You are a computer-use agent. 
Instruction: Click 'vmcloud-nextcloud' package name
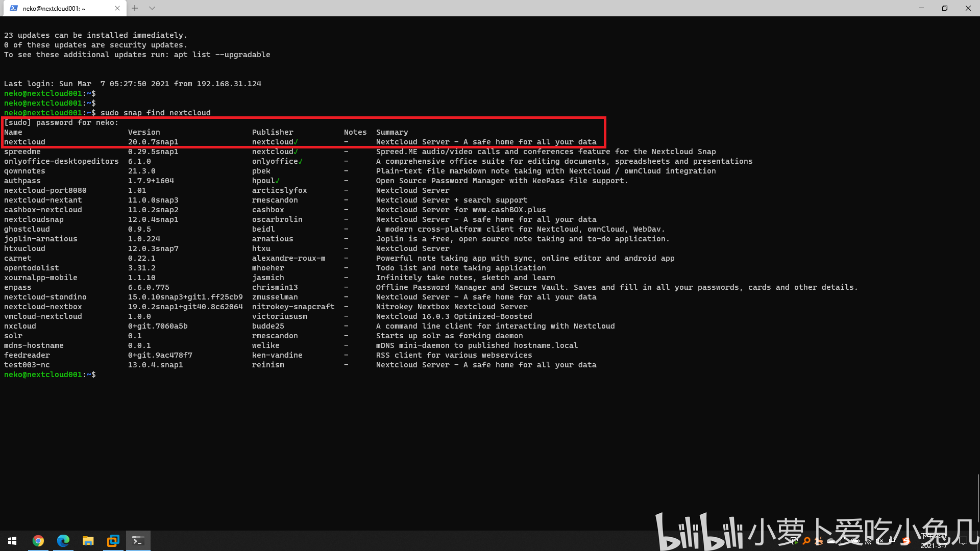click(x=43, y=316)
